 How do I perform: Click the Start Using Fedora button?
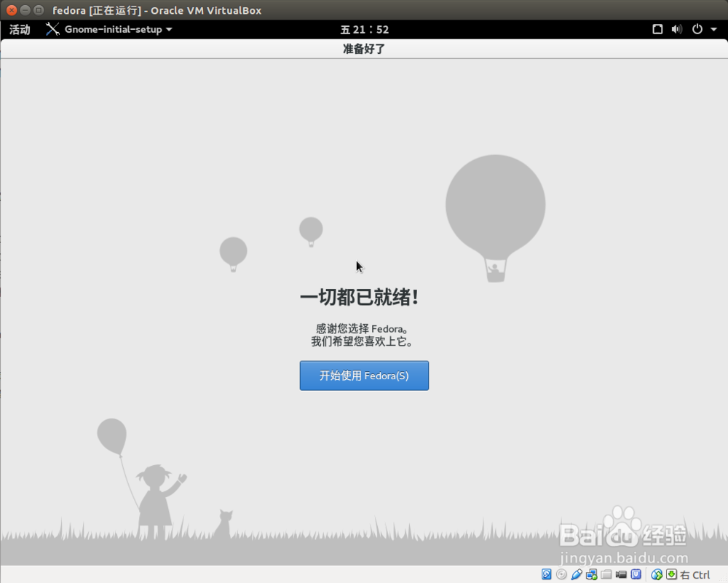tap(364, 376)
